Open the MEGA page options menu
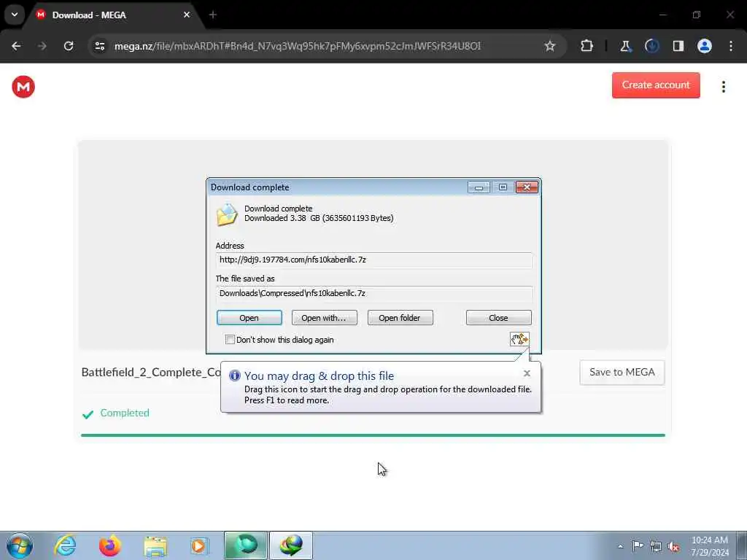This screenshot has height=560, width=747. tap(723, 87)
